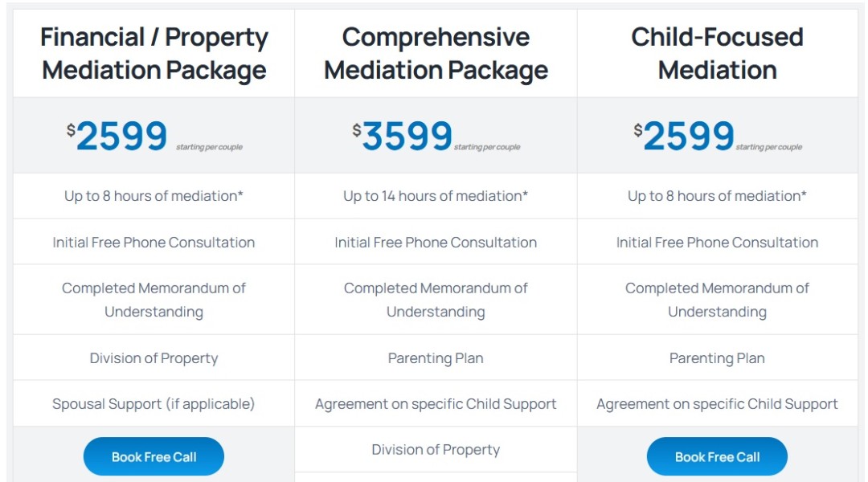Select the Financial / Property Mediation Package heading
The image size is (868, 482).
154,54
